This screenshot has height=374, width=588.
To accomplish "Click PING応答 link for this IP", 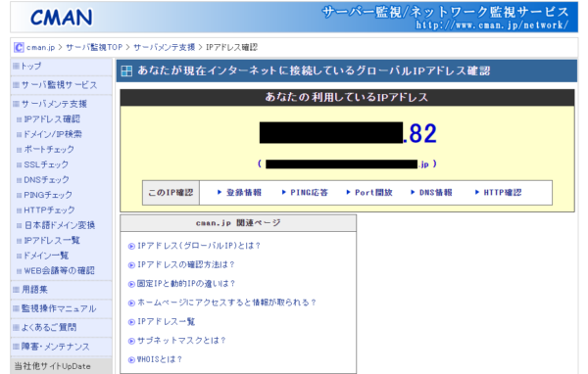I will [309, 193].
